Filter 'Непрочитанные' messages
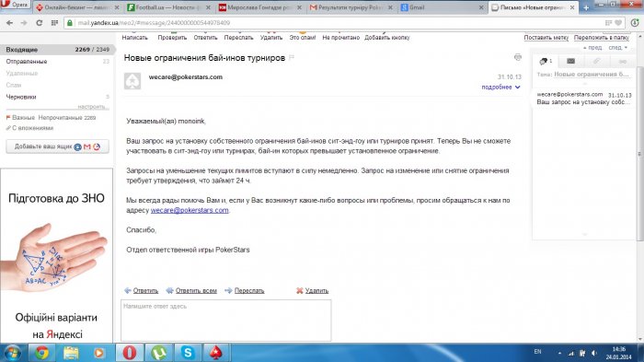The image size is (644, 362). coord(67,118)
